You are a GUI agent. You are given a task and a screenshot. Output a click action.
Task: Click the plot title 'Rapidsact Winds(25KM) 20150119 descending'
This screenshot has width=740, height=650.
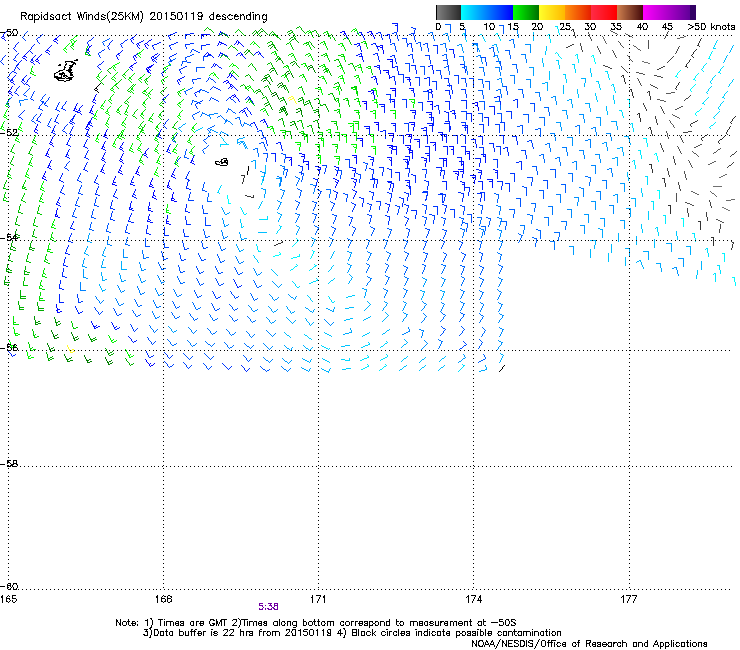point(143,17)
